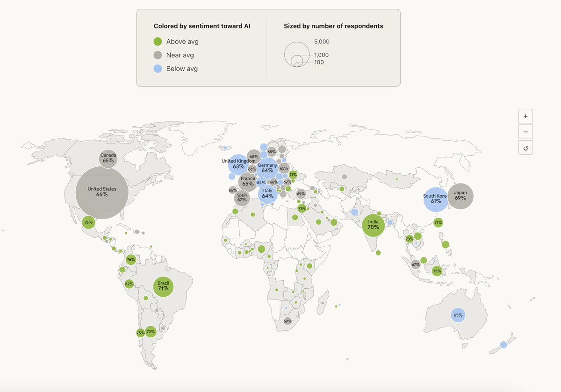Screen dimensions: 561x392
Task: Select the Canada 65% bubble
Action: [x=108, y=158]
